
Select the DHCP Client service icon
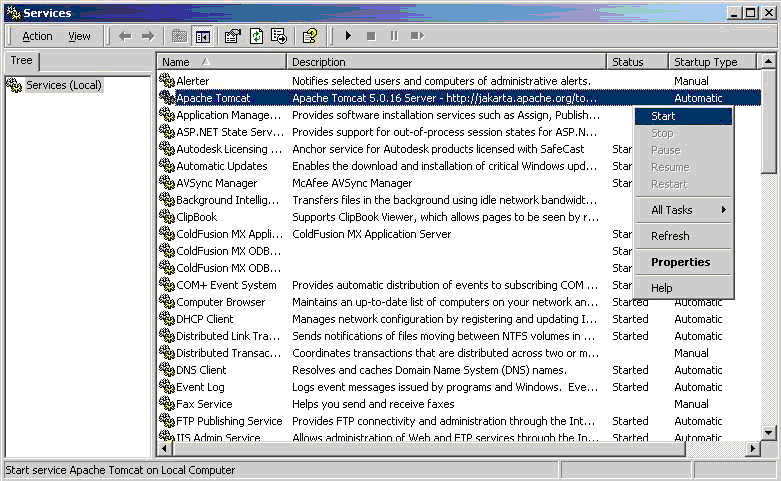tap(167, 319)
